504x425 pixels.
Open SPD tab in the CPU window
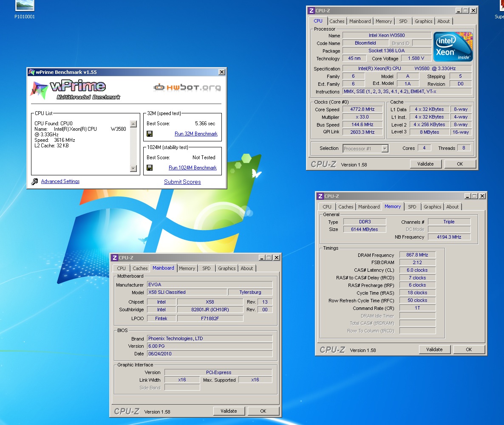pos(403,21)
